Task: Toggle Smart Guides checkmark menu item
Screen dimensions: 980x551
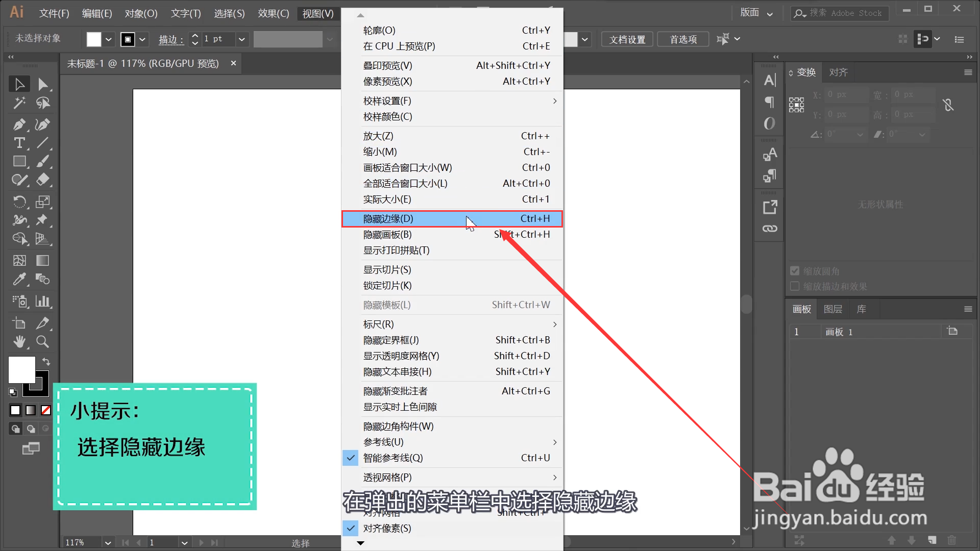Action: click(x=393, y=458)
